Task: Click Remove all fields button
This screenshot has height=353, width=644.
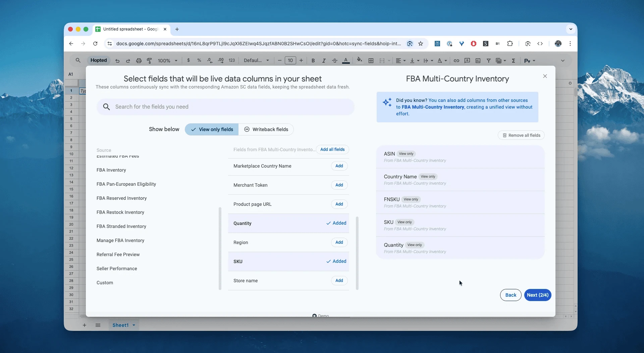Action: [521, 135]
